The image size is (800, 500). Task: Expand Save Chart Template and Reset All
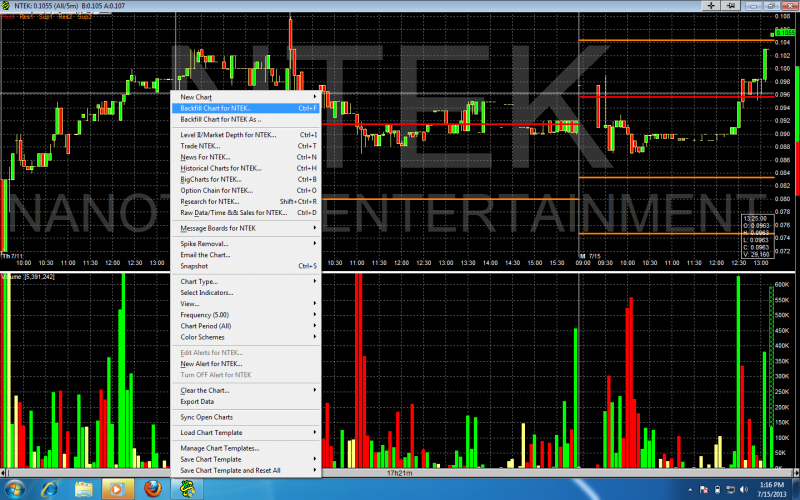[x=246, y=470]
